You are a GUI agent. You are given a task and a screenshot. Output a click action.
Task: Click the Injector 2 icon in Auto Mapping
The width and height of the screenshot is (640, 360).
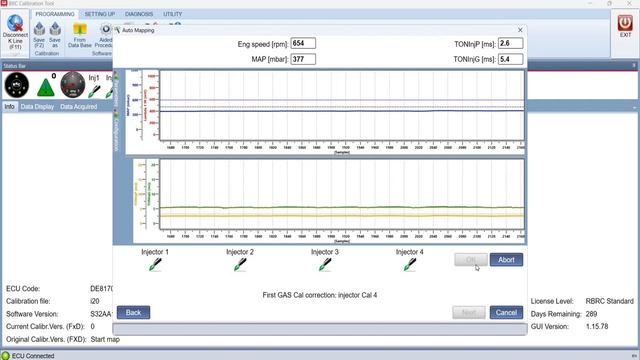pos(240,264)
